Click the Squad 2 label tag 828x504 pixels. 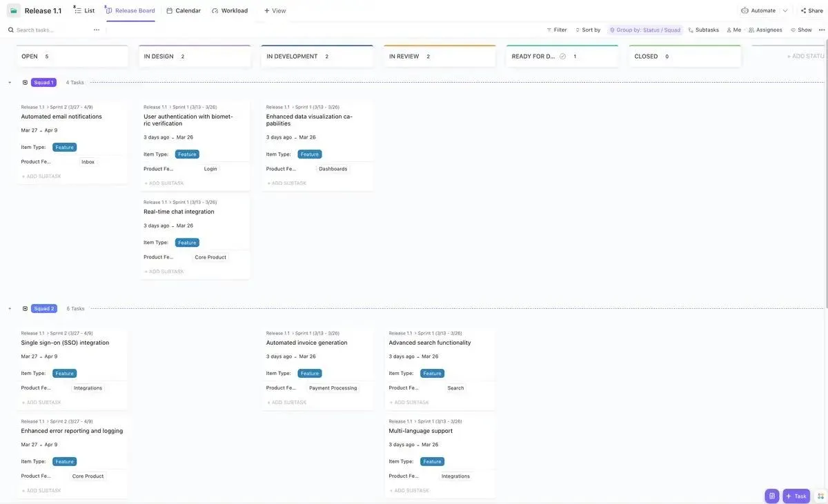click(44, 309)
